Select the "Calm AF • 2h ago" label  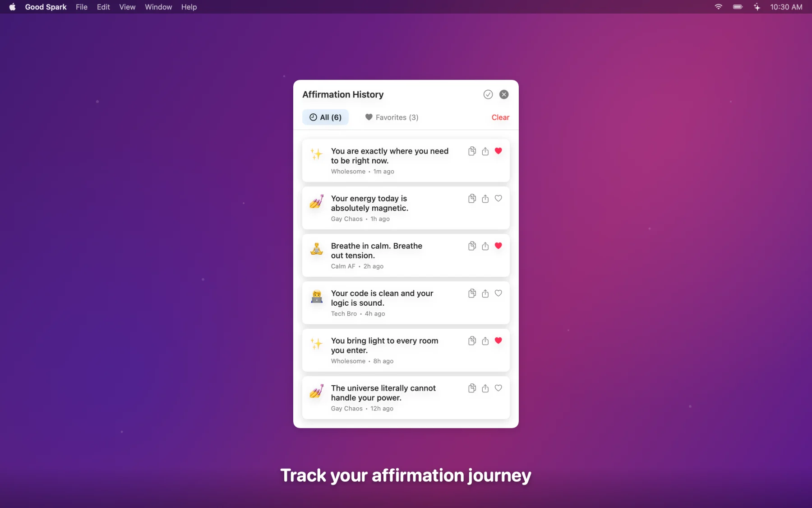[357, 266]
